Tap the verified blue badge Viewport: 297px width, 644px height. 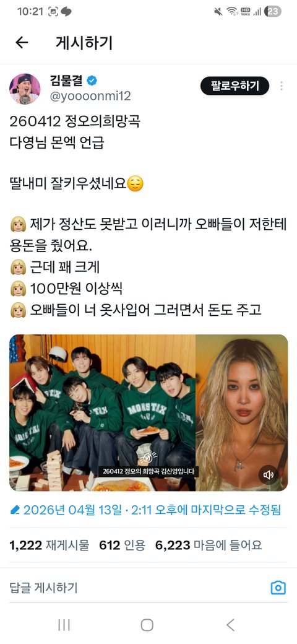[x=92, y=80]
